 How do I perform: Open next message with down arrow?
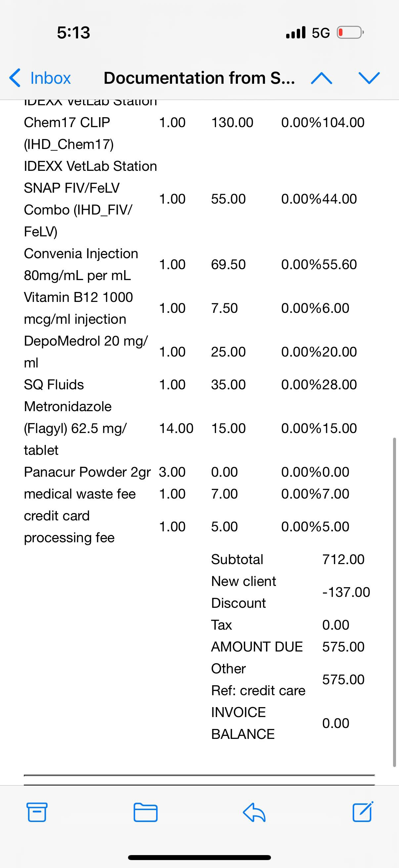click(369, 78)
